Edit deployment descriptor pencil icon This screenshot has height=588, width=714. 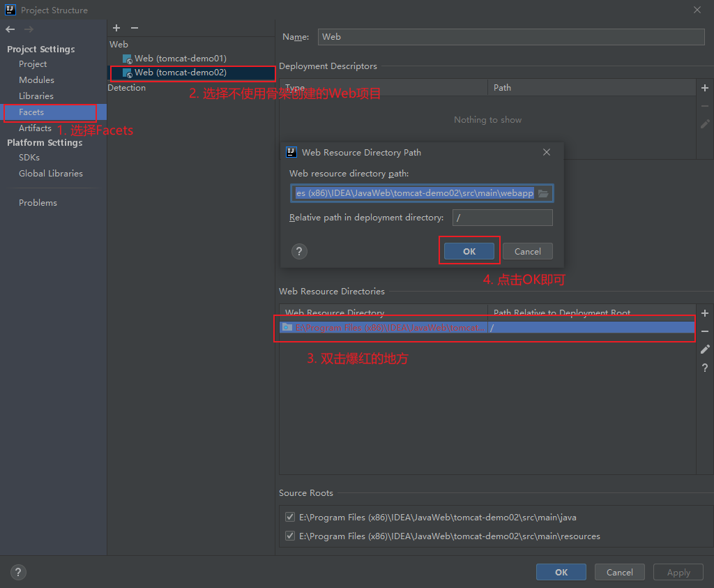tap(705, 124)
